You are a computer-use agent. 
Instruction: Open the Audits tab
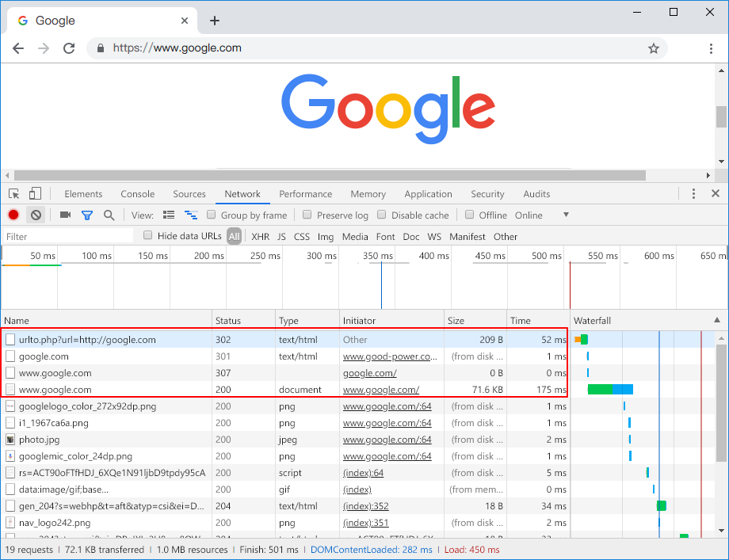pyautogui.click(x=536, y=194)
